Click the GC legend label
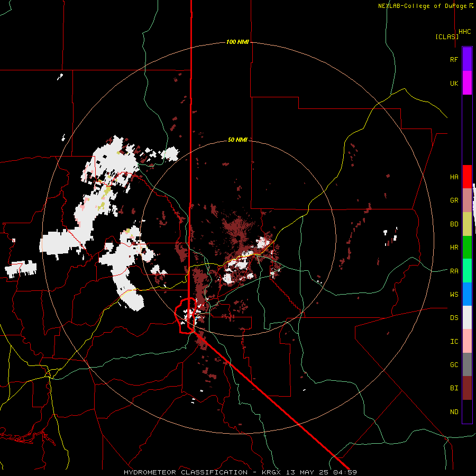 point(454,365)
